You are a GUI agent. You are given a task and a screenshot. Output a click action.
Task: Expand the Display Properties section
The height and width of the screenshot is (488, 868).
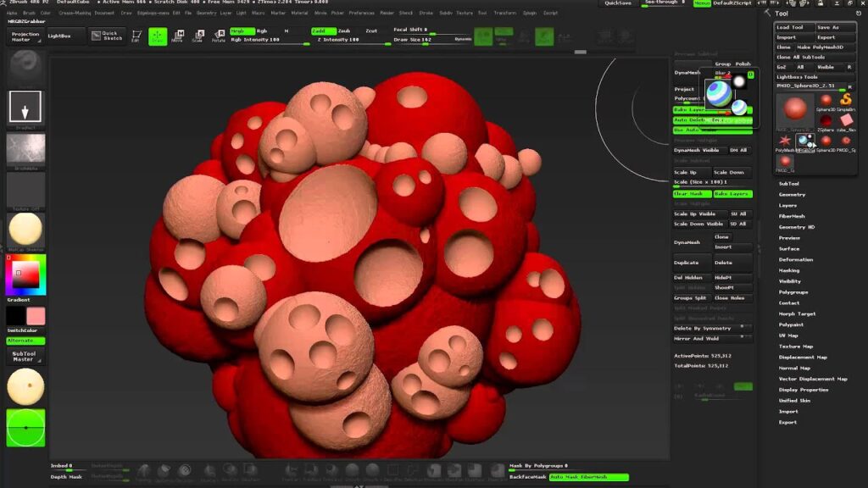pyautogui.click(x=804, y=390)
